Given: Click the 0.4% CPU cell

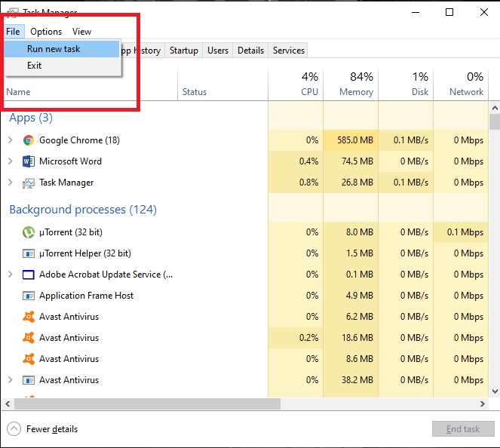Looking at the screenshot, I should (x=296, y=161).
